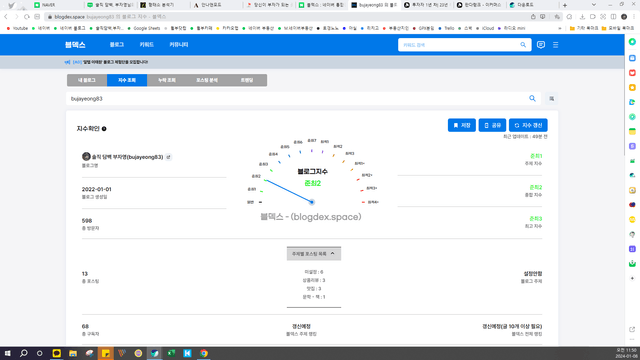640x360 pixels.
Task: Click red heart icon in browser side panel
Action: pyautogui.click(x=632, y=73)
